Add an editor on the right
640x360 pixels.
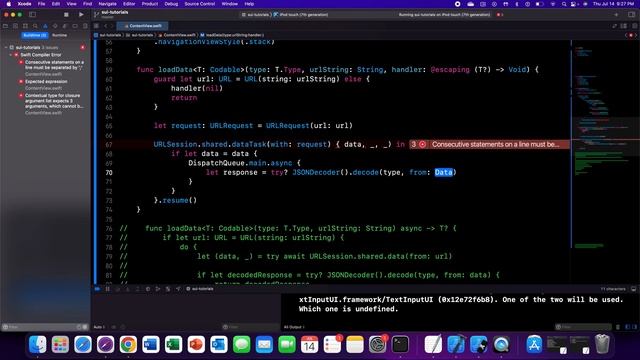tap(634, 26)
